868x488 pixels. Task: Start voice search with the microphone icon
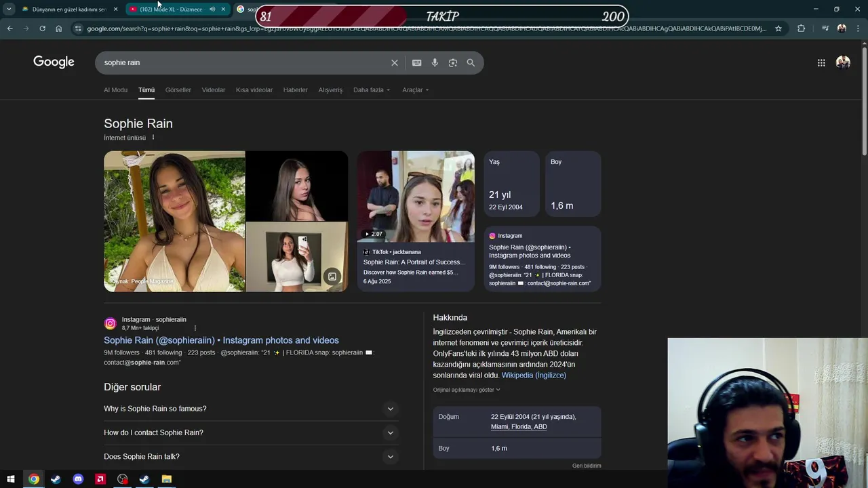(435, 62)
